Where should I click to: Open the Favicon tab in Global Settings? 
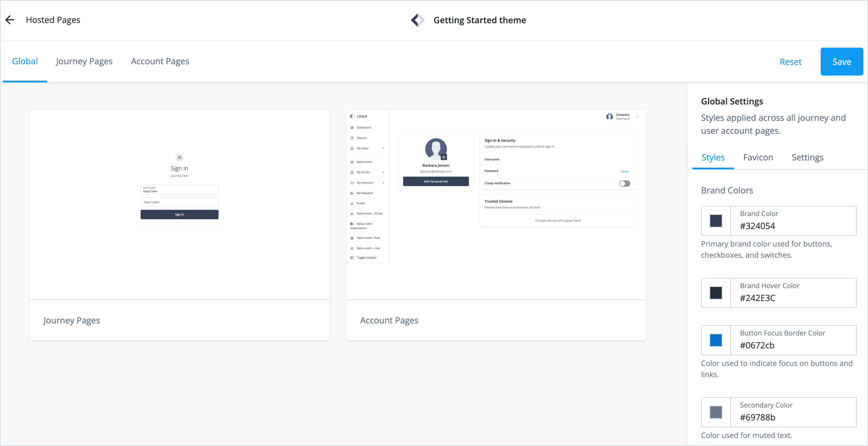(758, 157)
